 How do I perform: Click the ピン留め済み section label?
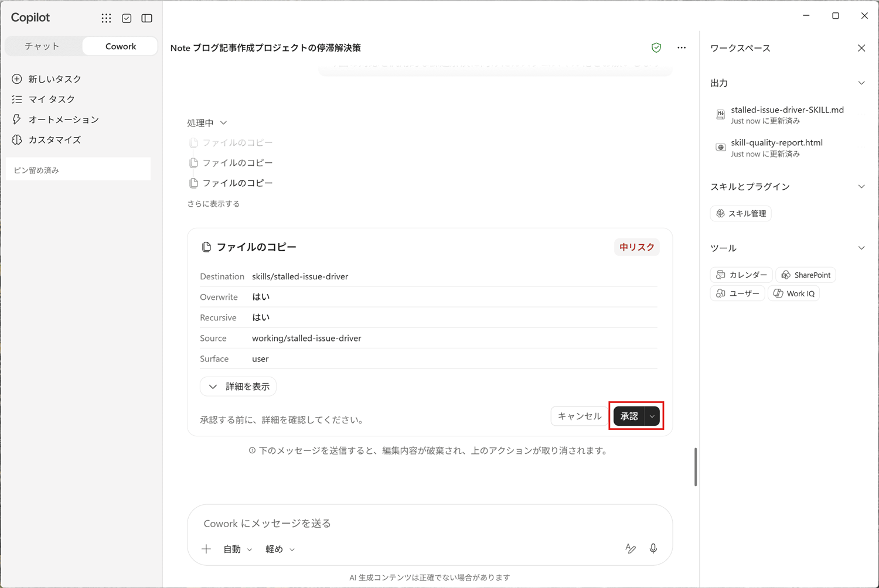[36, 170]
